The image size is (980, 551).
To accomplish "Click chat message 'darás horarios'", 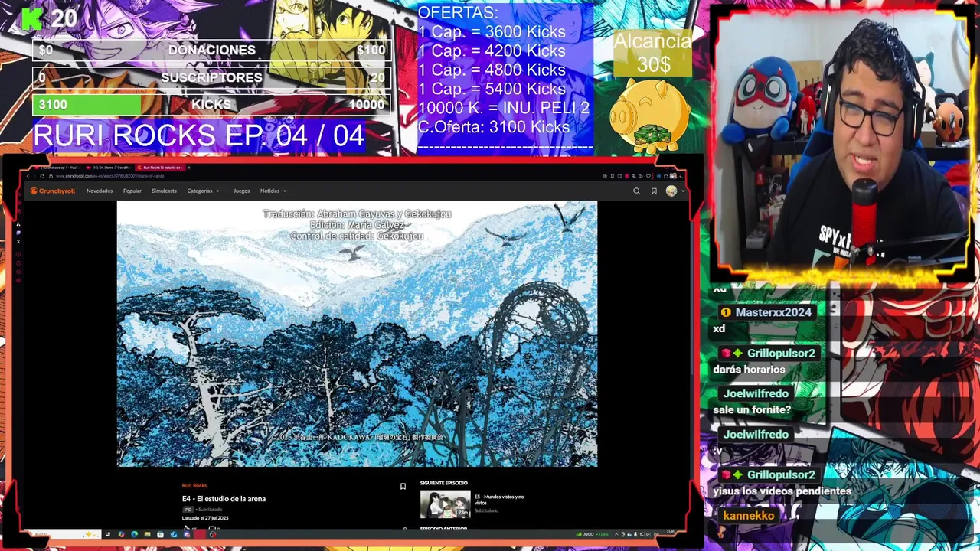I will click(x=749, y=369).
